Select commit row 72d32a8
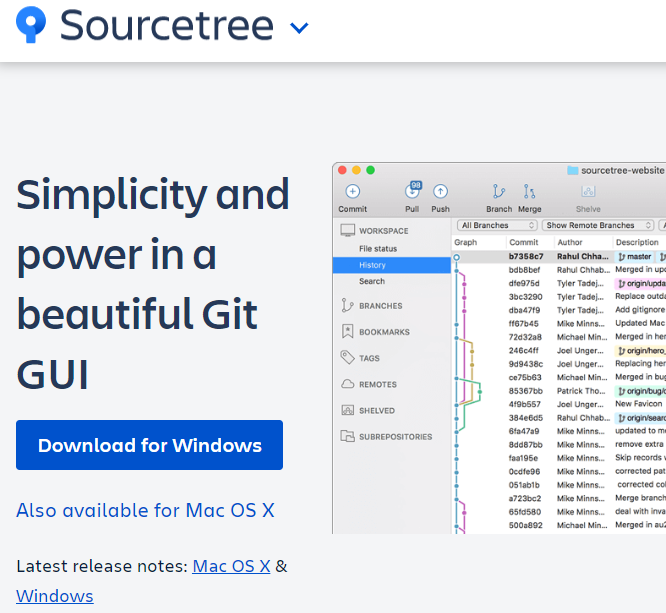666x613 pixels. [559, 337]
